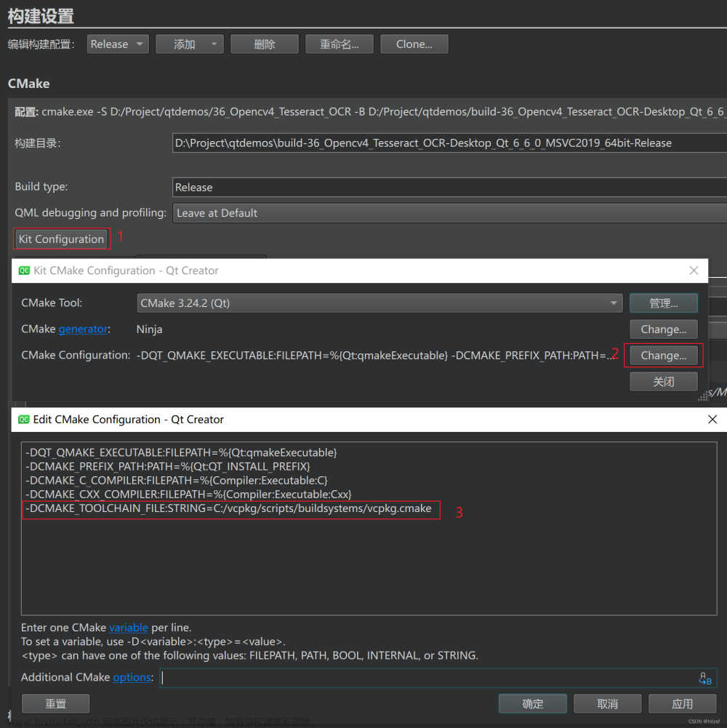727x728 pixels.
Task: Open QML debugging Leave at Default dropdown
Action: (449, 213)
